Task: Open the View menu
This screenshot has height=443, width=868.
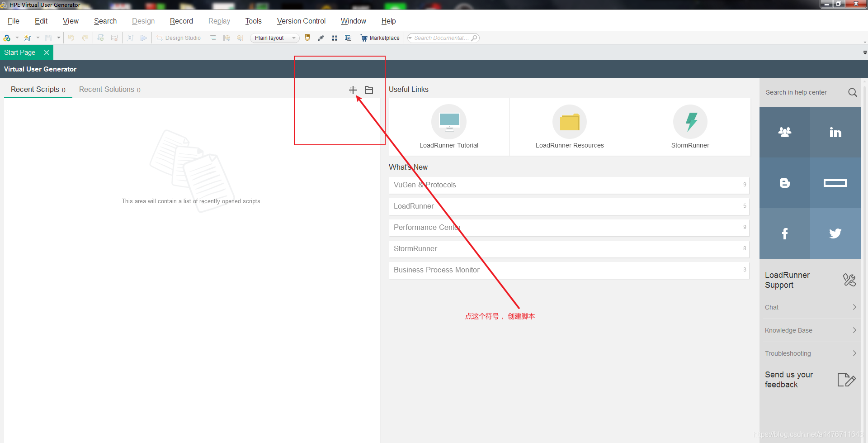Action: (x=71, y=21)
